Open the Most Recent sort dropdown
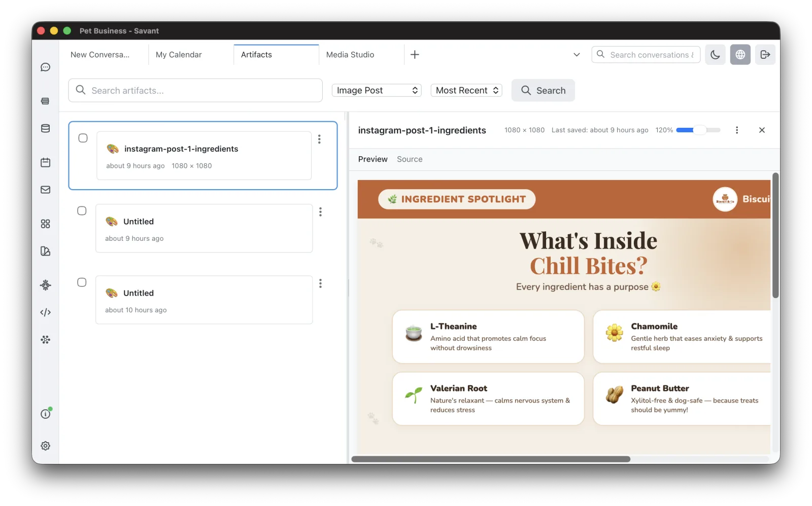 coord(466,90)
